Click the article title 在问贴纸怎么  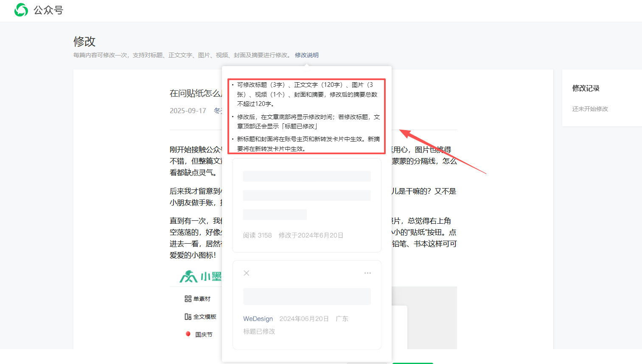click(195, 93)
